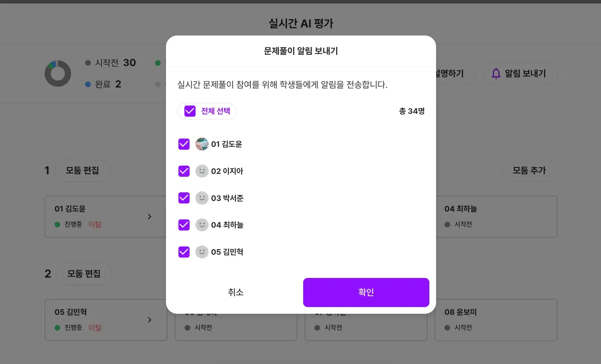
Task: Cancel the dialog with 취소
Action: tap(236, 292)
